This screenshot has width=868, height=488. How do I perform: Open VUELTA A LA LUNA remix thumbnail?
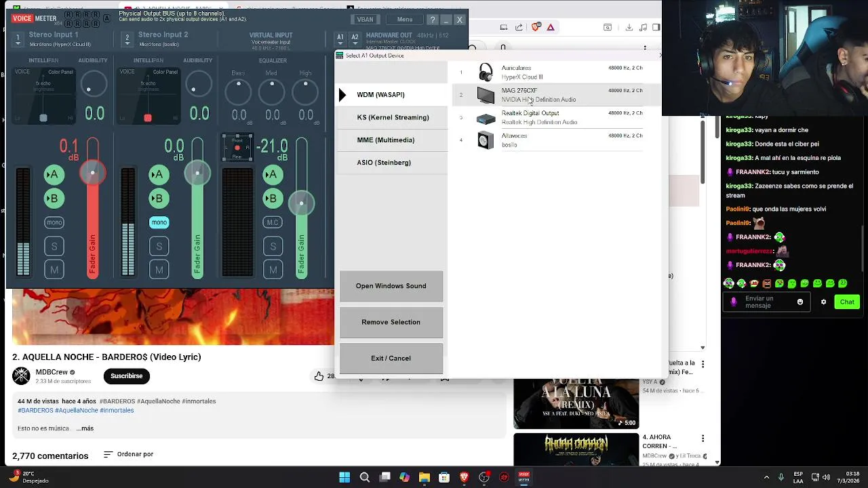pyautogui.click(x=576, y=403)
